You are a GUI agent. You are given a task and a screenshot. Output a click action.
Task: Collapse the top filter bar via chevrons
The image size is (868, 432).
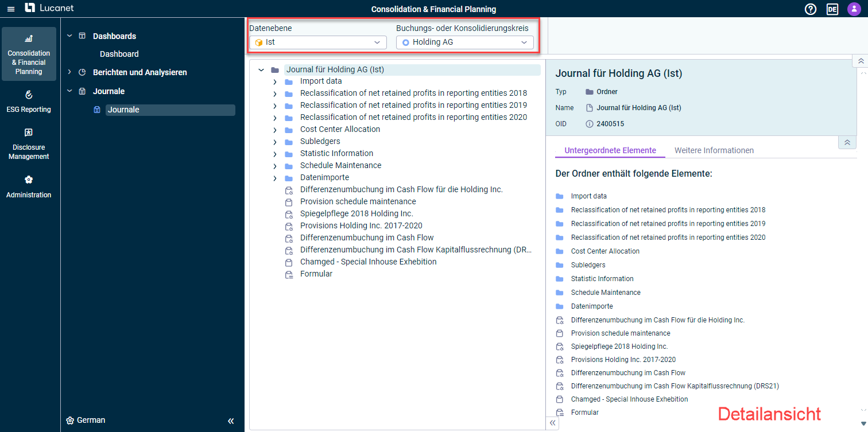click(860, 61)
